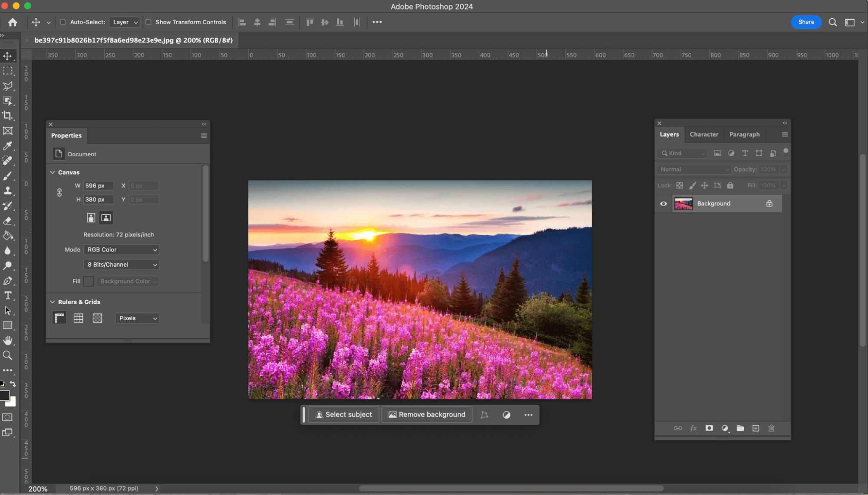The height and width of the screenshot is (495, 868).
Task: Set canvas to portrait orientation
Action: (x=91, y=218)
